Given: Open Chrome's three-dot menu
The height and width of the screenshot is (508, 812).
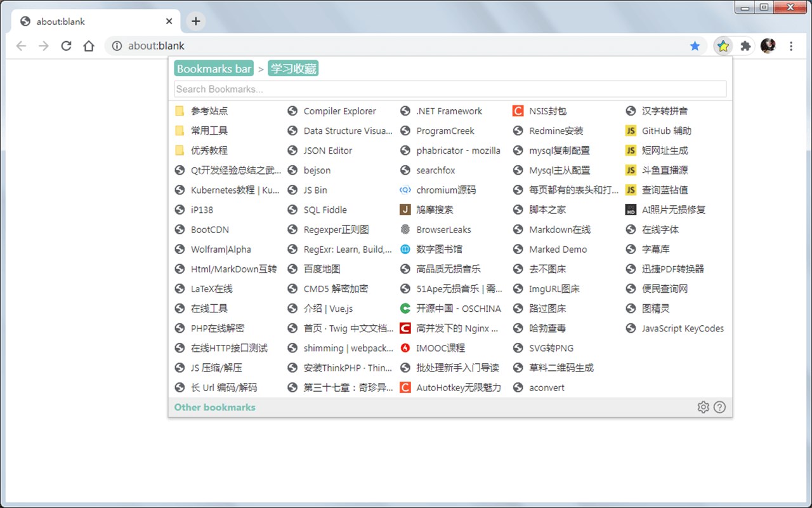Looking at the screenshot, I should coord(791,46).
